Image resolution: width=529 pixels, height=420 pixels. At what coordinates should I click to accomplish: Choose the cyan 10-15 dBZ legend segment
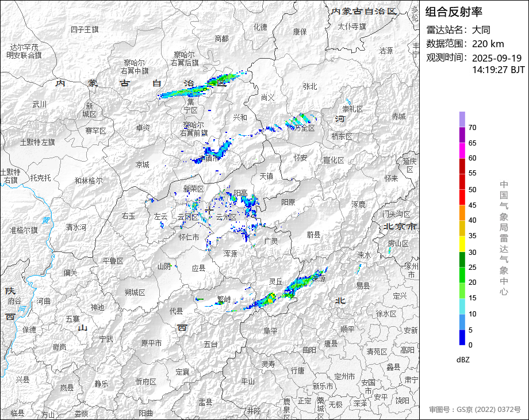462,306
